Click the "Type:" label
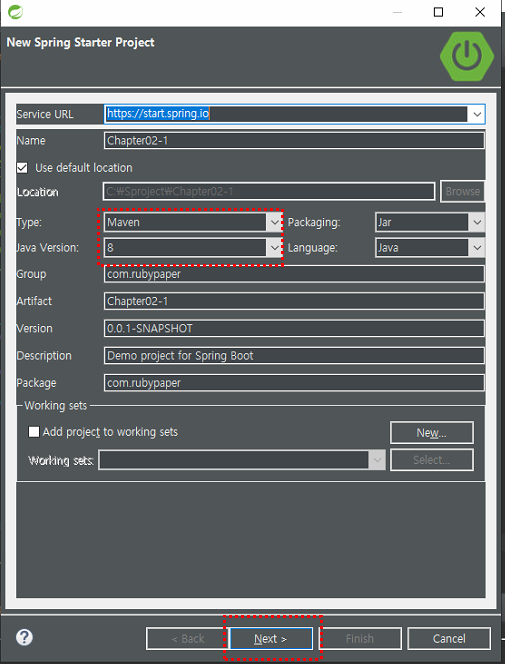 click(x=29, y=222)
